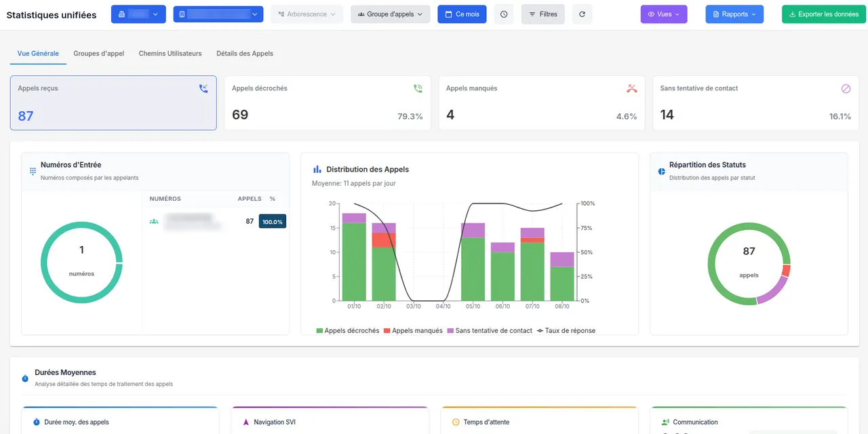The height and width of the screenshot is (434, 868).
Task: Open the Groupe d'appels dropdown
Action: [x=390, y=14]
